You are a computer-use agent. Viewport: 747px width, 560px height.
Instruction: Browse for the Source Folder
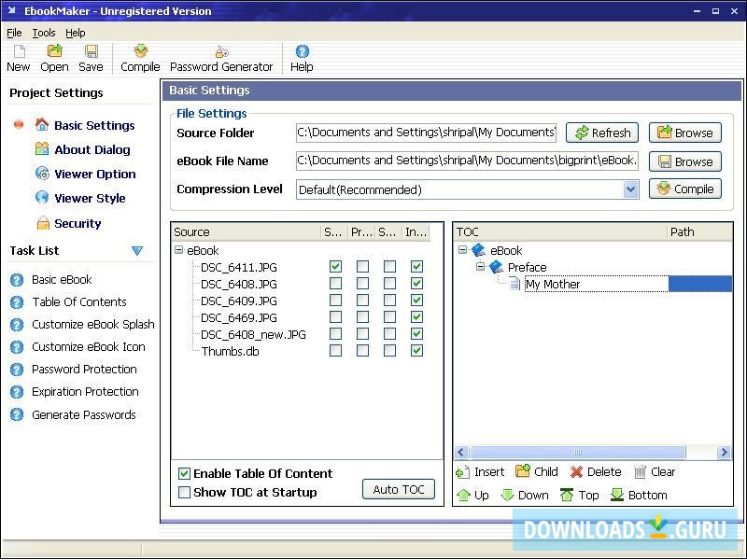[685, 133]
